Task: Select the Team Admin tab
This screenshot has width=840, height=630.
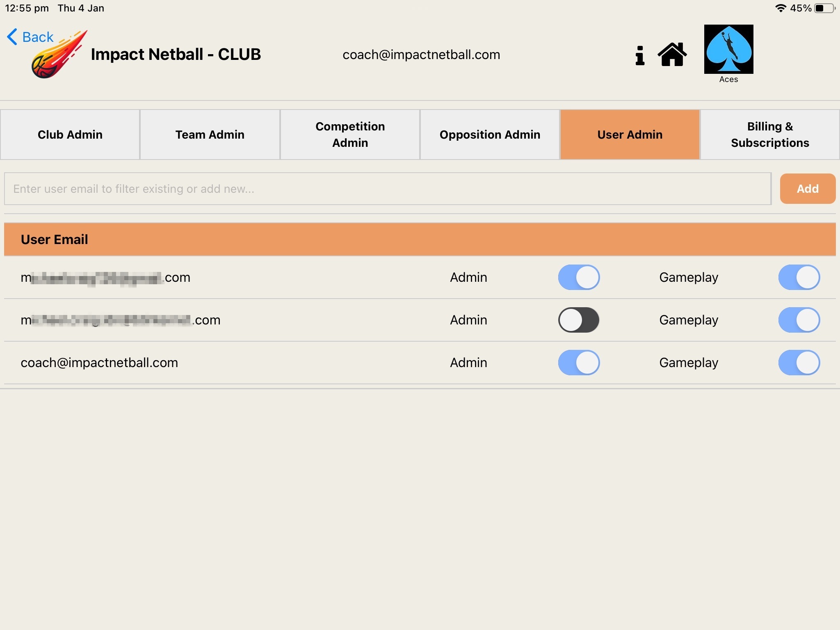Action: [210, 135]
